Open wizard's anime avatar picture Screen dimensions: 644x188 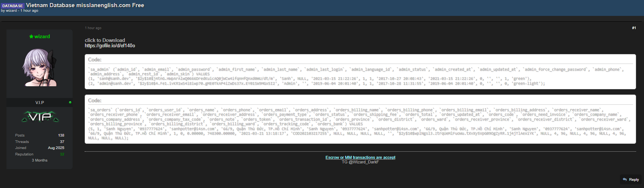(x=40, y=68)
